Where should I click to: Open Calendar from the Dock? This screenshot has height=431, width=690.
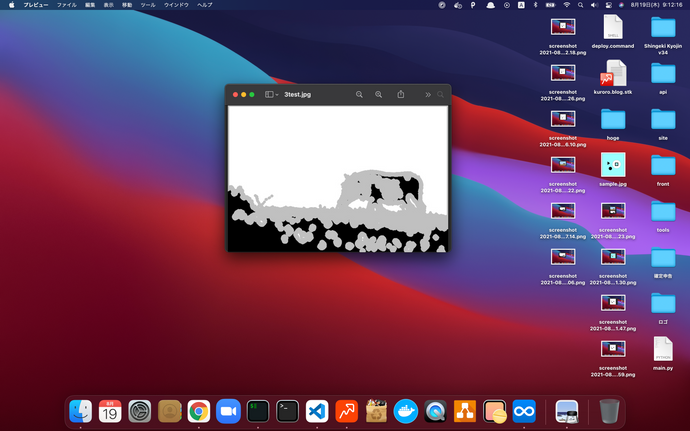pyautogui.click(x=110, y=411)
